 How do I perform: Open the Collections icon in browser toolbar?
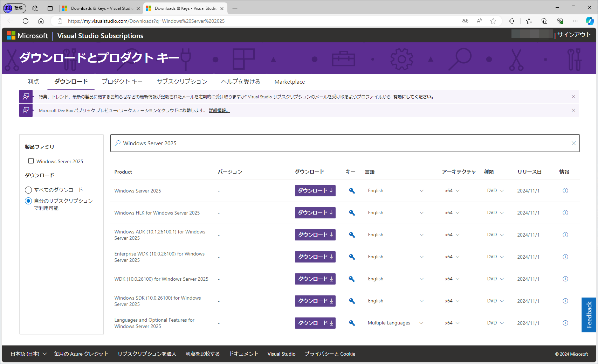[544, 21]
